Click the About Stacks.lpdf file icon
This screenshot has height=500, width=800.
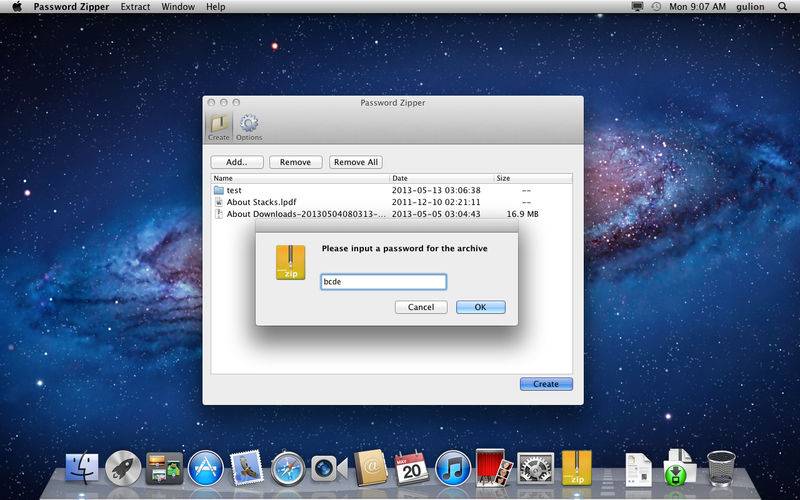click(219, 202)
